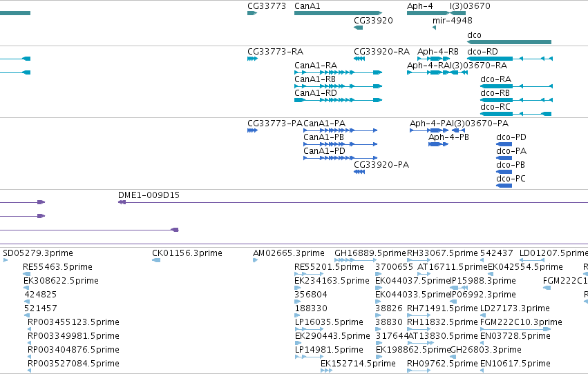Click protein CG33773-PA
Screen dimensions: 588x374
252,130
